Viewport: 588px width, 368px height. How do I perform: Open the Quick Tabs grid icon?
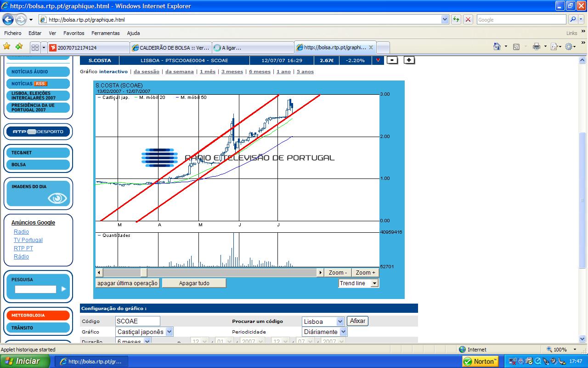pos(35,47)
